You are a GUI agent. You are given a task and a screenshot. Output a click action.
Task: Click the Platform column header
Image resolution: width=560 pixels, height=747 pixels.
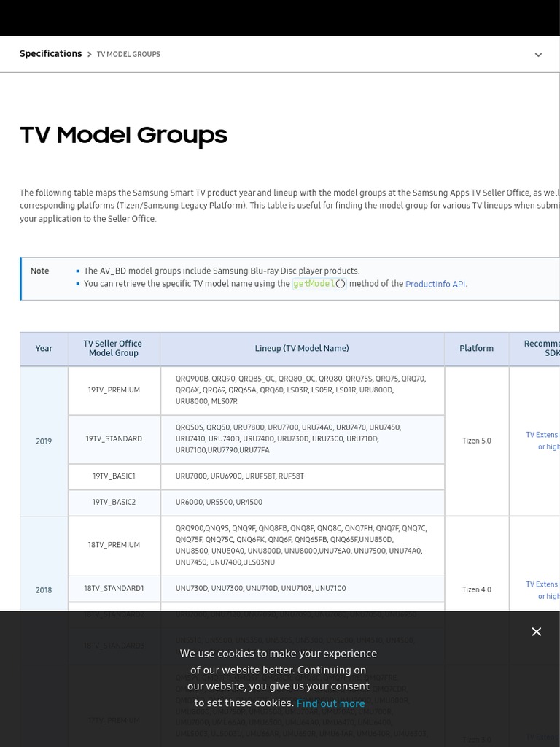coord(476,349)
